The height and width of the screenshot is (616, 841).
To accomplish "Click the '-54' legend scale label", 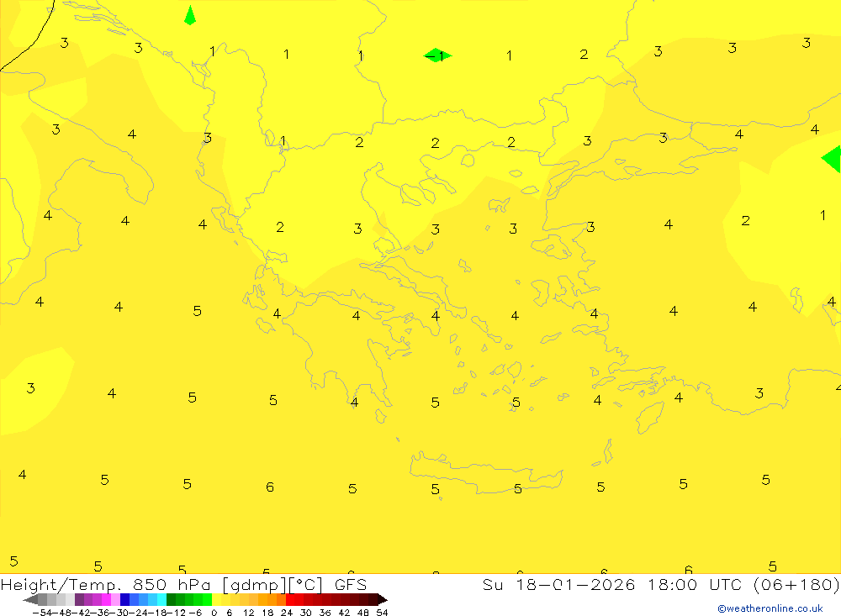I will pyautogui.click(x=42, y=613).
